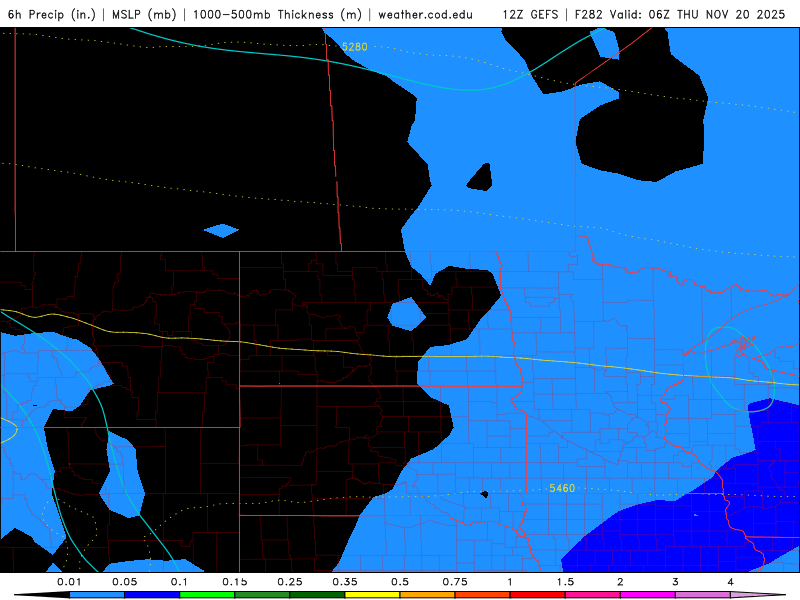
Task: Click '1000-500mb Thickness (m)' header label
Action: point(277,15)
